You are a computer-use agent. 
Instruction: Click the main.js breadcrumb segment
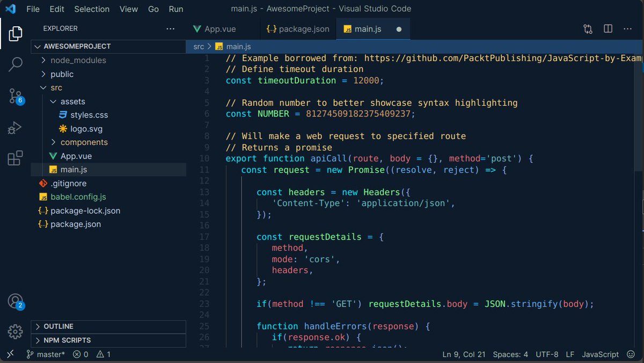click(x=234, y=47)
